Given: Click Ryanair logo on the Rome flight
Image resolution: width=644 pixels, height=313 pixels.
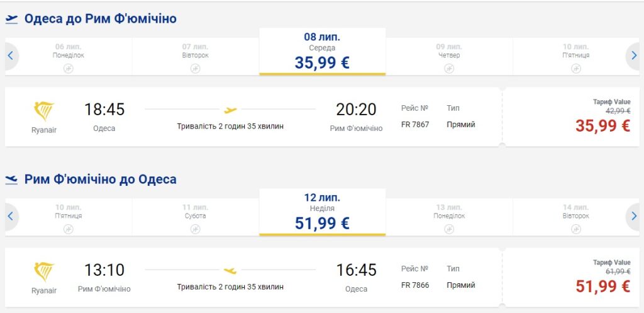Looking at the screenshot, I should pyautogui.click(x=44, y=272).
